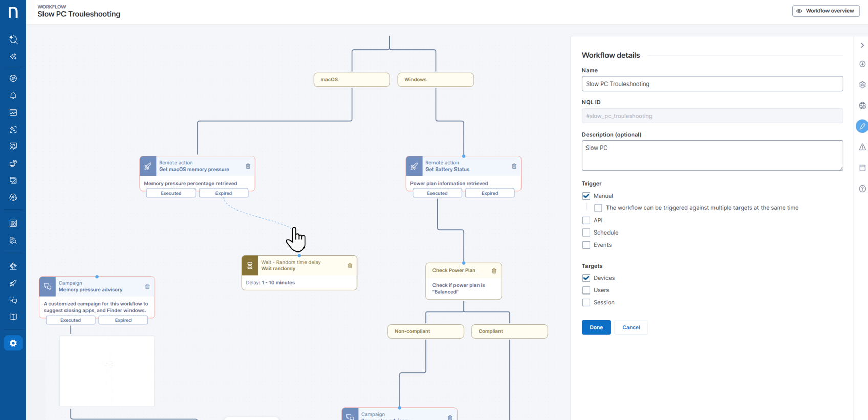This screenshot has width=868, height=420.
Task: Click the pencil edit icon in right rail
Action: [862, 127]
